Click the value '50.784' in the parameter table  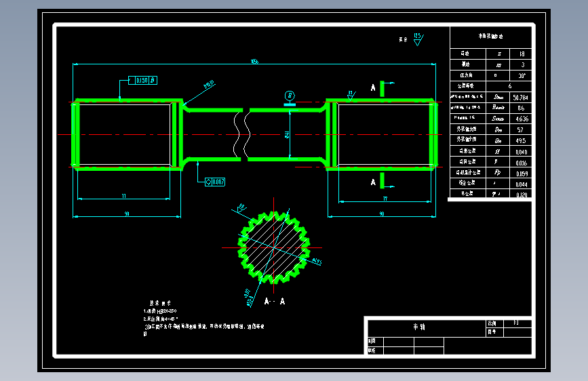520,98
